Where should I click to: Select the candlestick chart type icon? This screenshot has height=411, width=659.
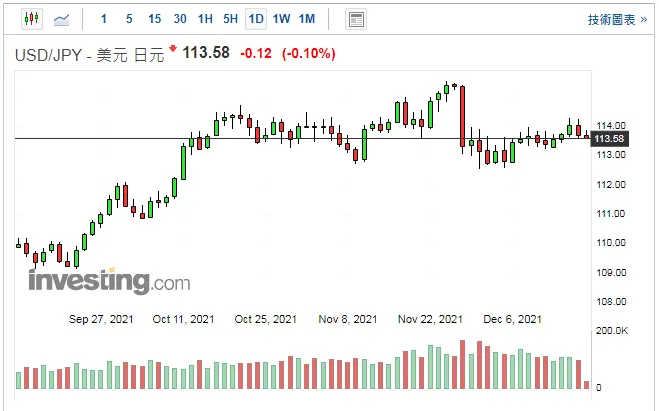point(31,19)
